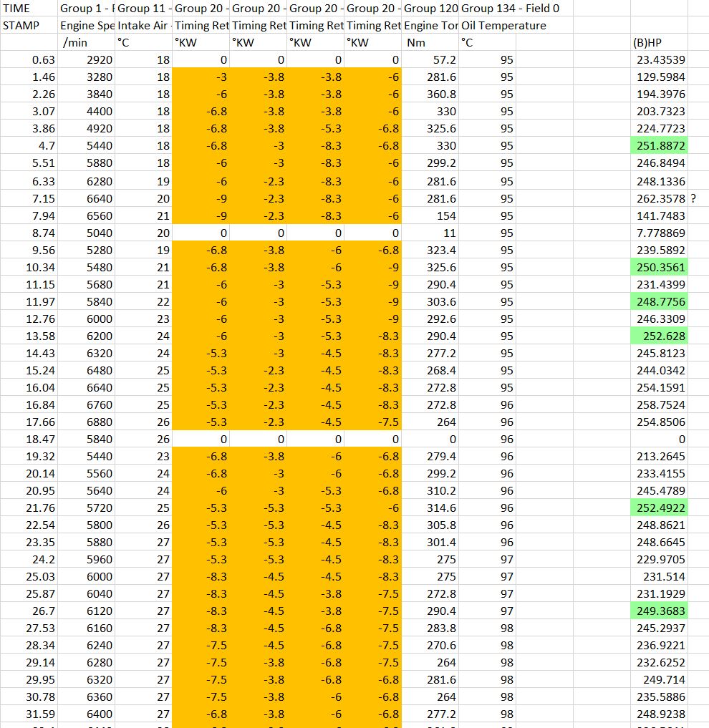
Task: Select horsepower value 248.9238
Action: coord(659,714)
